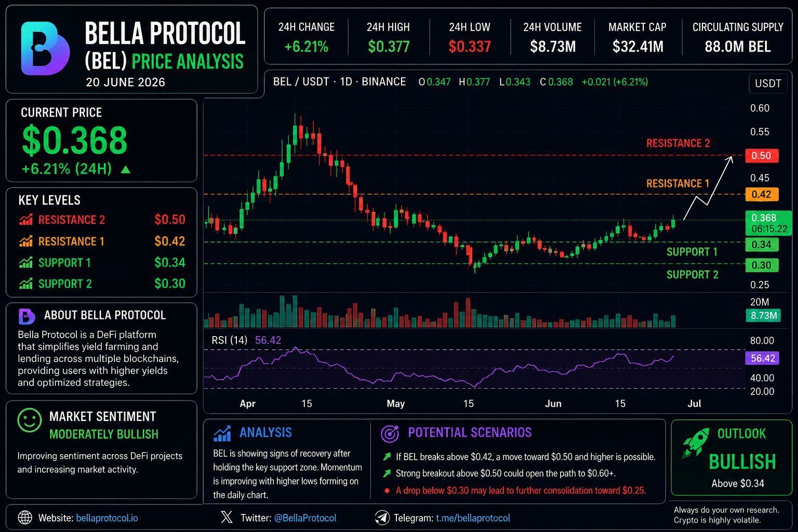Click the red 0.50 price tag on the axis
The height and width of the screenshot is (532, 798).
click(x=762, y=156)
